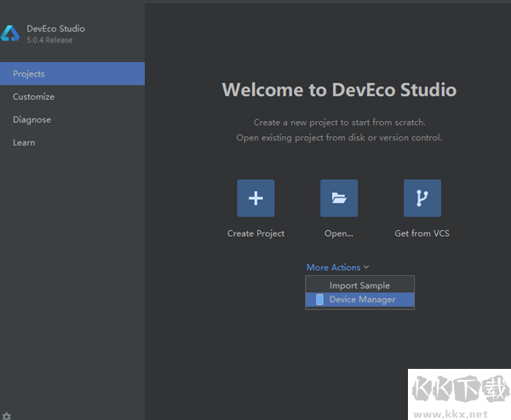This screenshot has width=511, height=420.
Task: Click the DevEco Studio logo icon
Action: pos(9,33)
